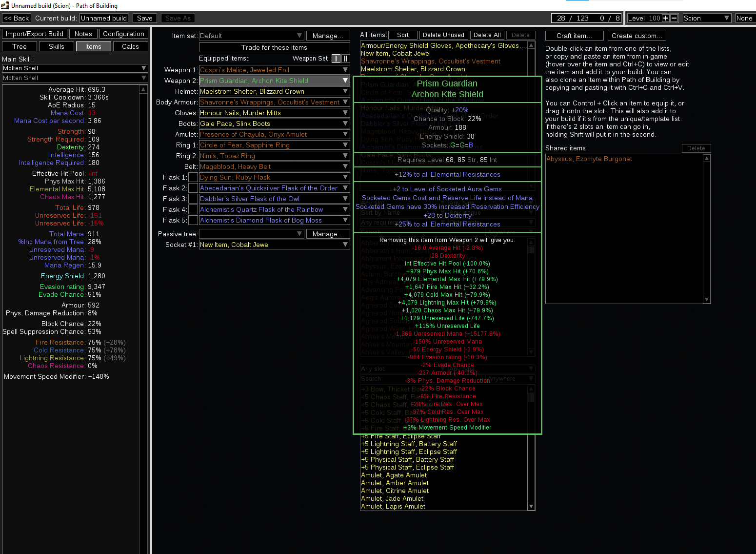Sort the All items list
The image size is (756, 554).
403,35
